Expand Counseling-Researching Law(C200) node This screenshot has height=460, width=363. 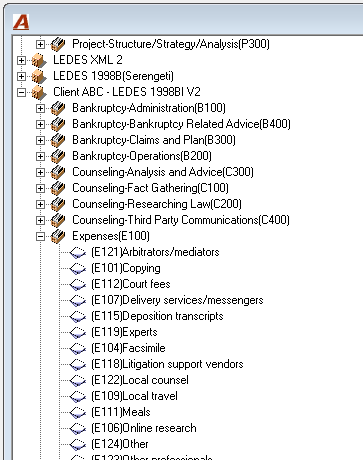tap(40, 204)
